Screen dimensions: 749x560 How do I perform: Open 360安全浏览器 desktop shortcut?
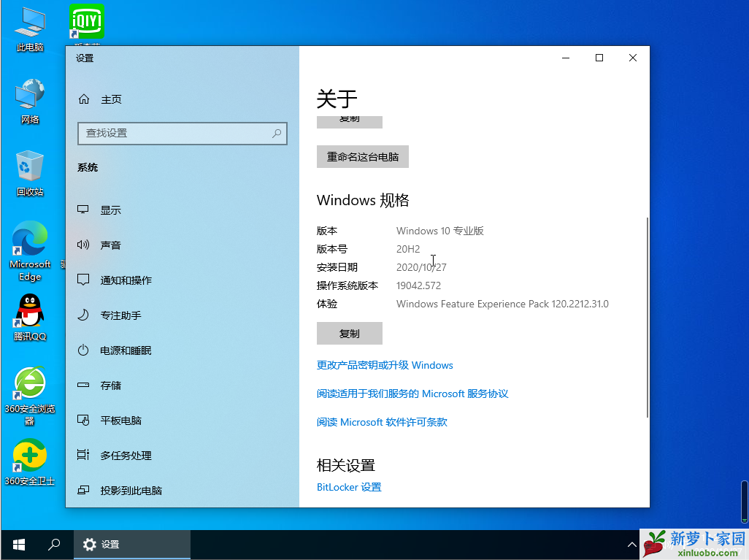[x=30, y=396]
